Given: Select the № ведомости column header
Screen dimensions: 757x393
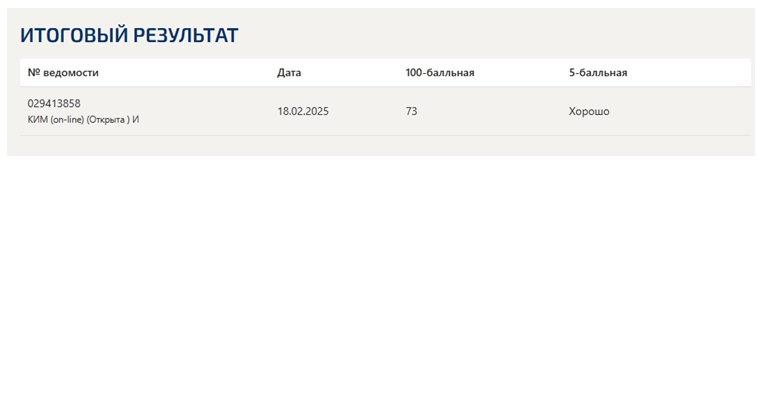Looking at the screenshot, I should (x=63, y=72).
